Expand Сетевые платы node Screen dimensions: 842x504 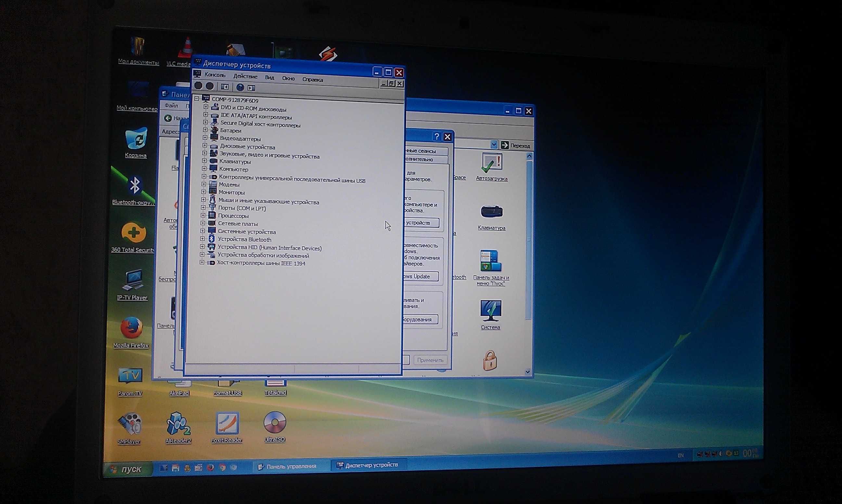click(203, 223)
